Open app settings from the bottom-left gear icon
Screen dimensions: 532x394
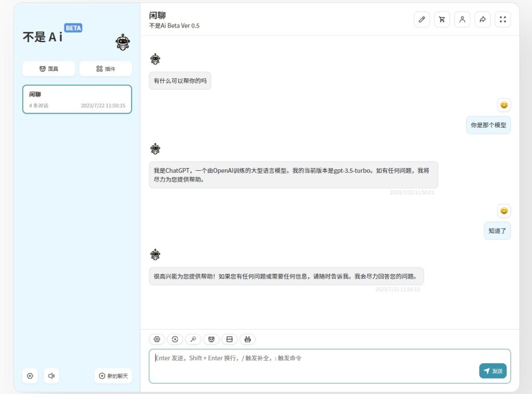pyautogui.click(x=30, y=376)
